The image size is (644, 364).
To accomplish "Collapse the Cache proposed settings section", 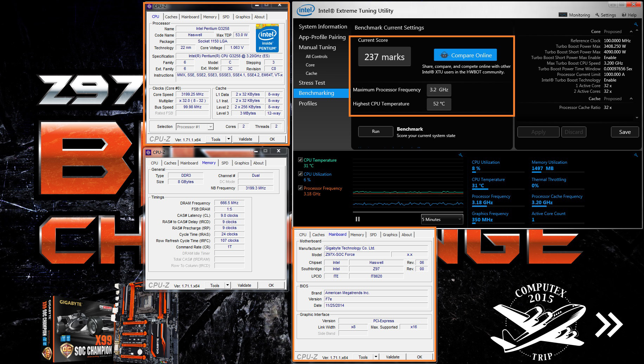I will point(631,99).
